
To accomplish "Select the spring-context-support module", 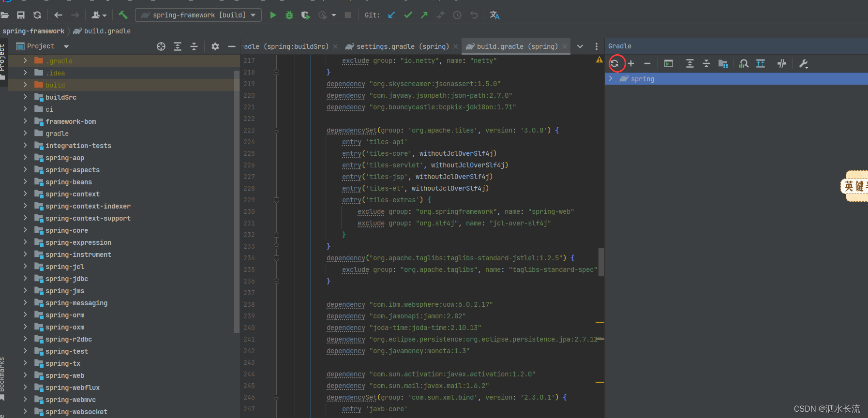I will point(88,218).
